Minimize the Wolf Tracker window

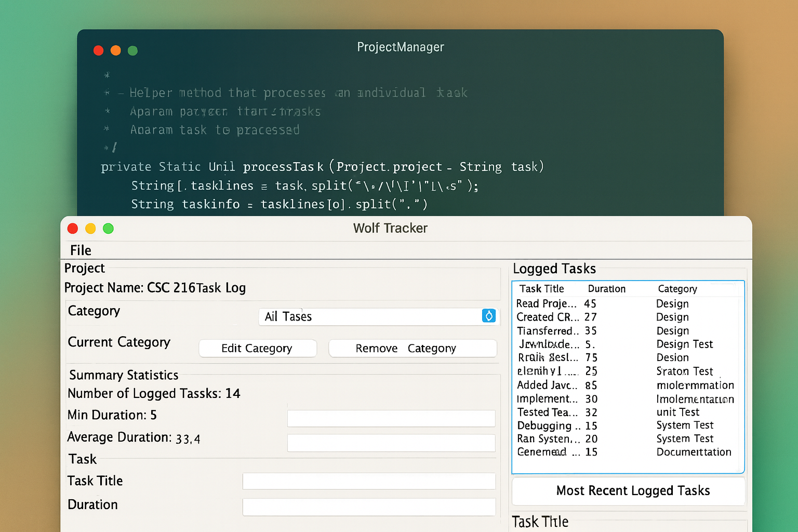90,229
